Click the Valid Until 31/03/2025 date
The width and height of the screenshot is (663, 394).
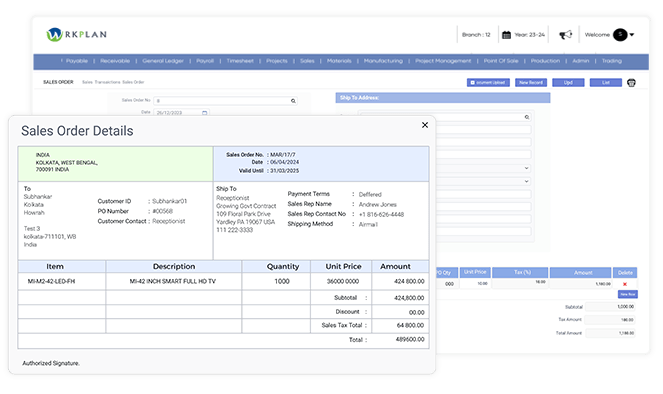click(x=285, y=170)
